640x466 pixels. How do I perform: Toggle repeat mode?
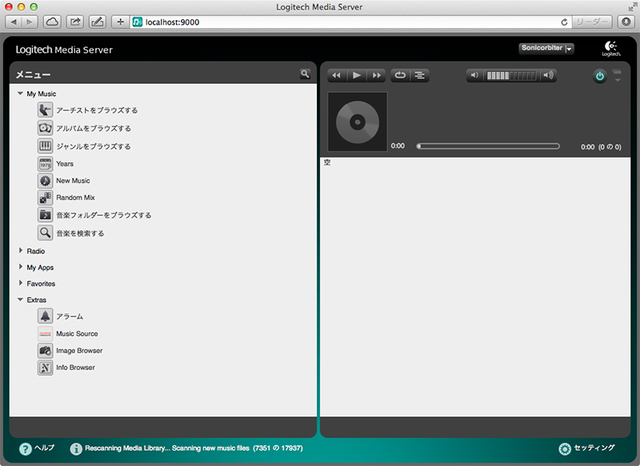(400, 75)
